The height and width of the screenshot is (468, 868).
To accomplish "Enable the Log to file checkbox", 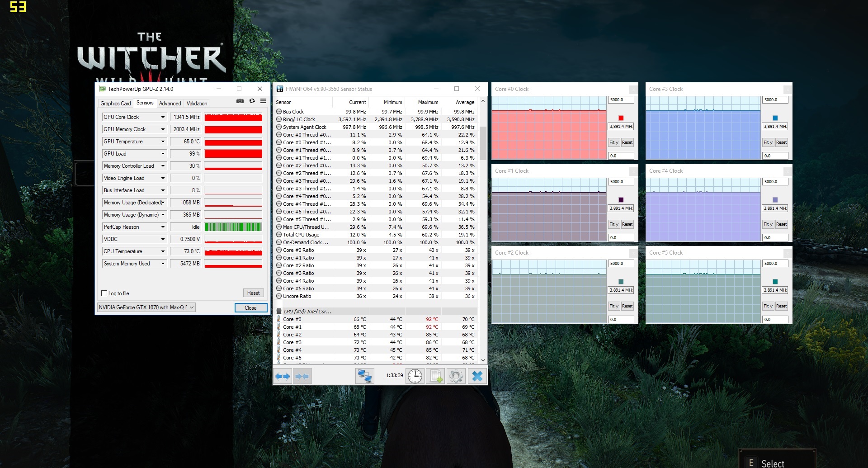I will click(x=104, y=293).
